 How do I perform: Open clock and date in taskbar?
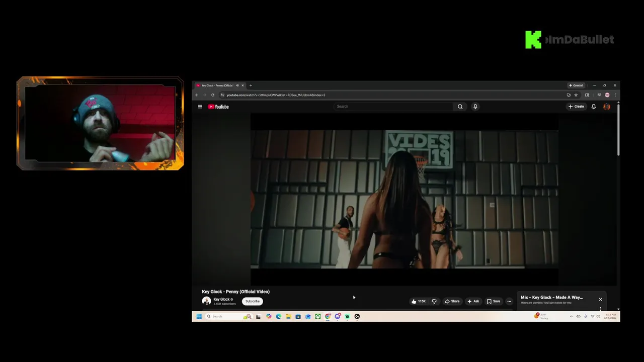[609, 316]
